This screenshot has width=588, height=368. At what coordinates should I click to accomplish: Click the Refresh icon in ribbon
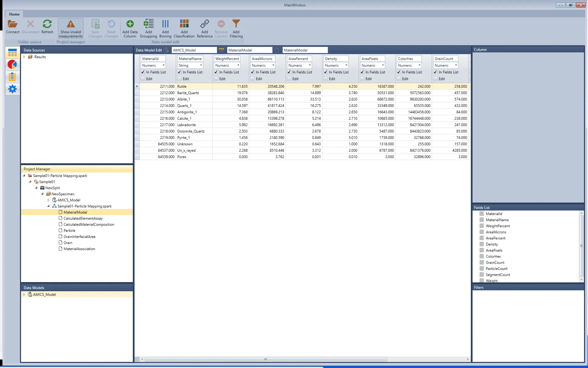tap(47, 24)
